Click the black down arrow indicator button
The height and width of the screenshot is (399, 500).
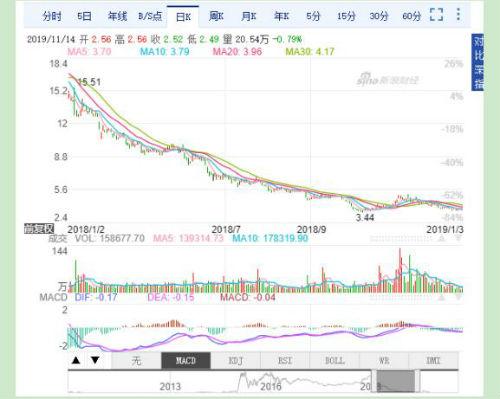[95, 360]
